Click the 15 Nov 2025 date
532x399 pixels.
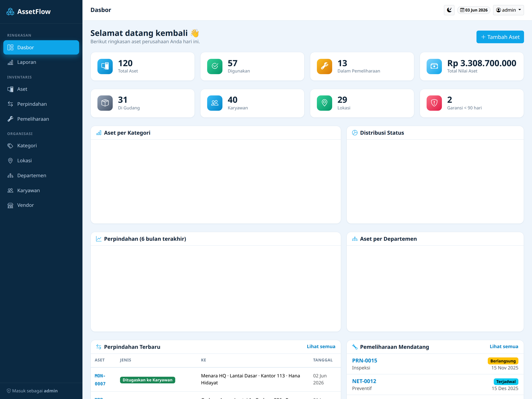[505, 368]
